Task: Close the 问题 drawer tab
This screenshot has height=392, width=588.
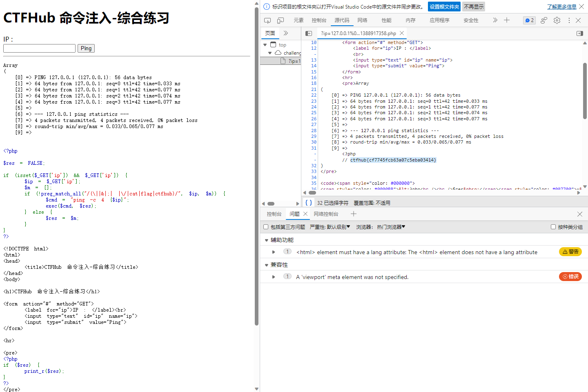Action: tap(305, 214)
